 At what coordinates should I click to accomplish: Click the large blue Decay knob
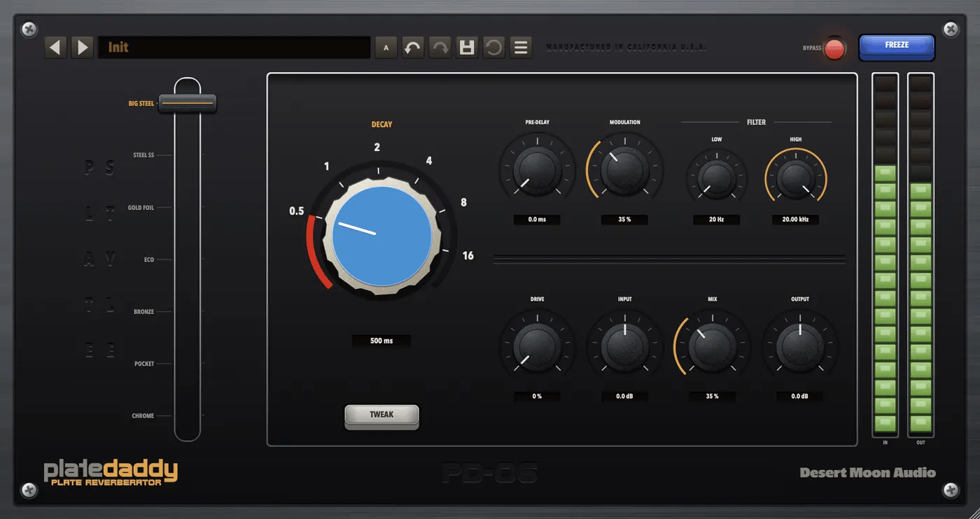381,236
